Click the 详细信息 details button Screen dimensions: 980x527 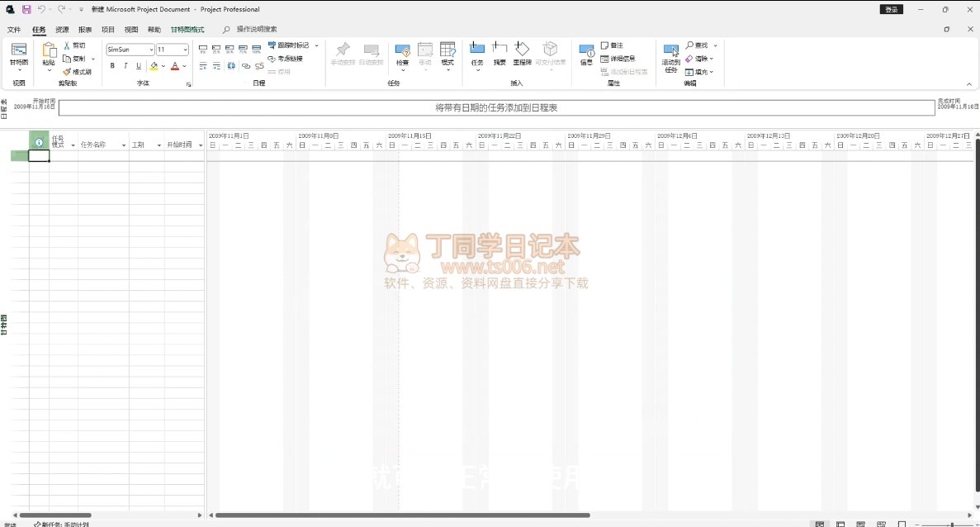click(x=618, y=59)
